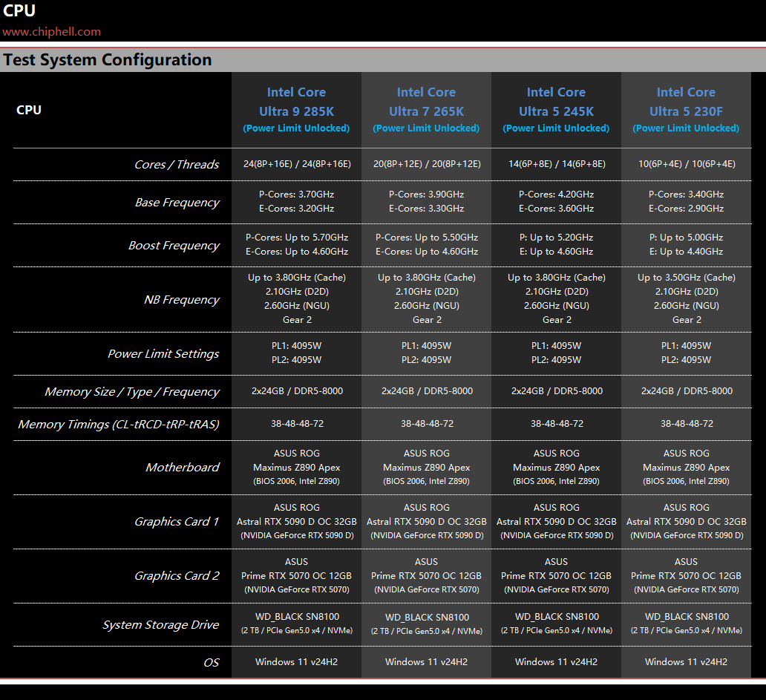Viewport: 766px width, 700px height.
Task: Click 38-48-48-72 timings in the 265K column
Action: (427, 424)
